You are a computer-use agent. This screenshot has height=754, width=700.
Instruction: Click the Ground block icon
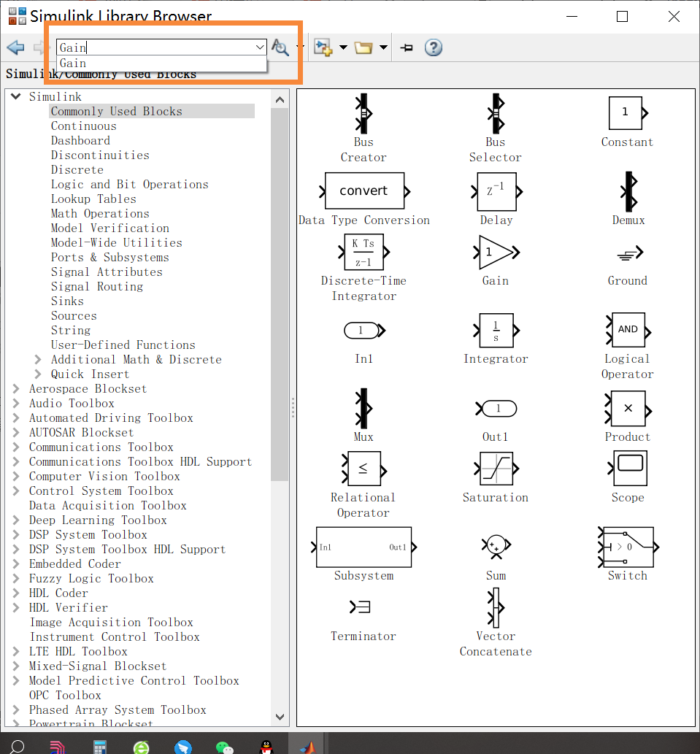630,253
